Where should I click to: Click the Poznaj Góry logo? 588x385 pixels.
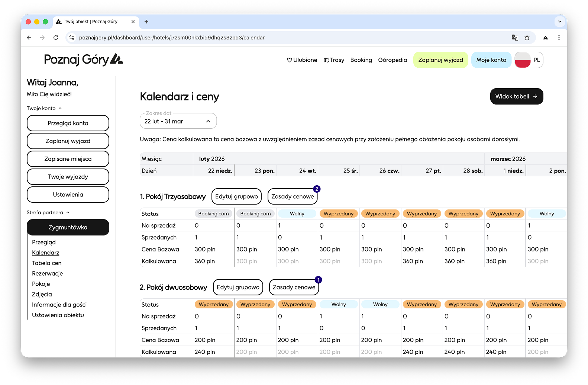coord(83,60)
